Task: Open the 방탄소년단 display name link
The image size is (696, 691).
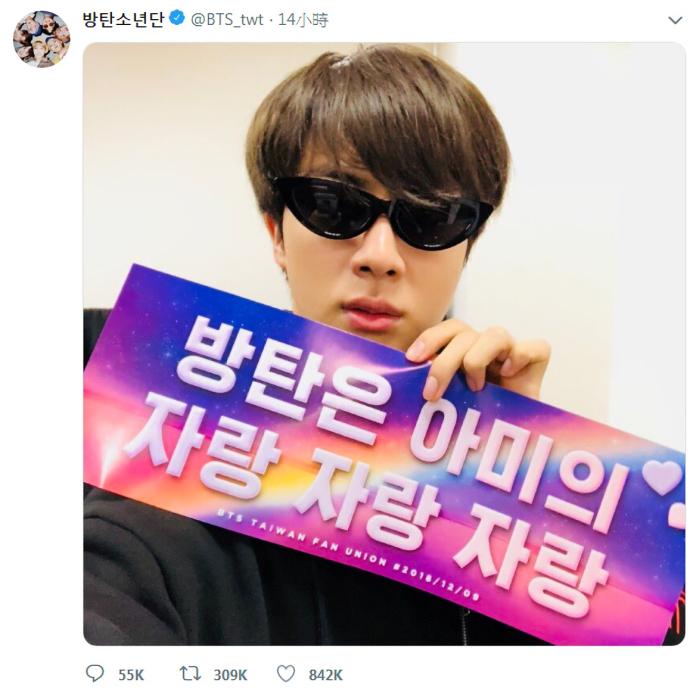Action: coord(123,19)
